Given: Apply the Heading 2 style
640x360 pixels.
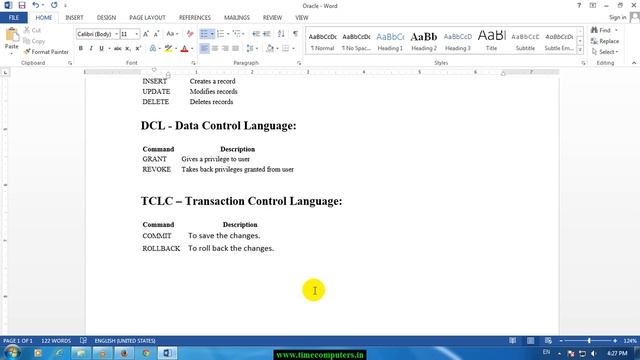Looking at the screenshot, I should (424, 41).
